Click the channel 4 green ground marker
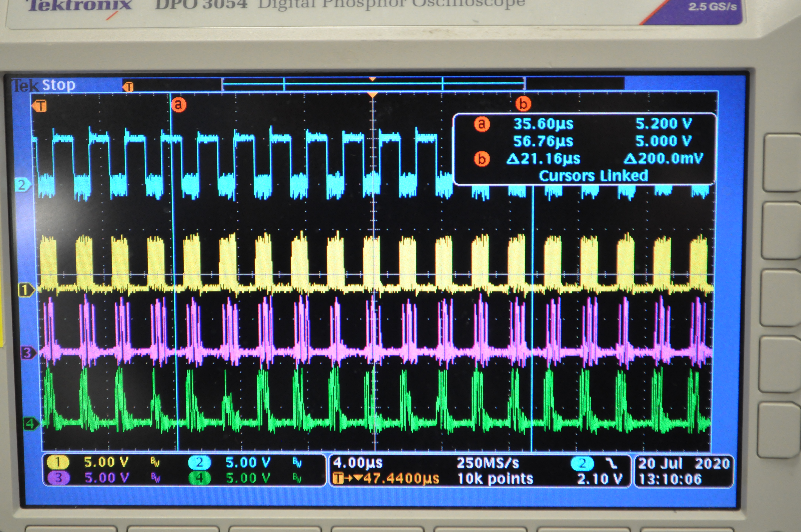The image size is (801, 532). (30, 424)
